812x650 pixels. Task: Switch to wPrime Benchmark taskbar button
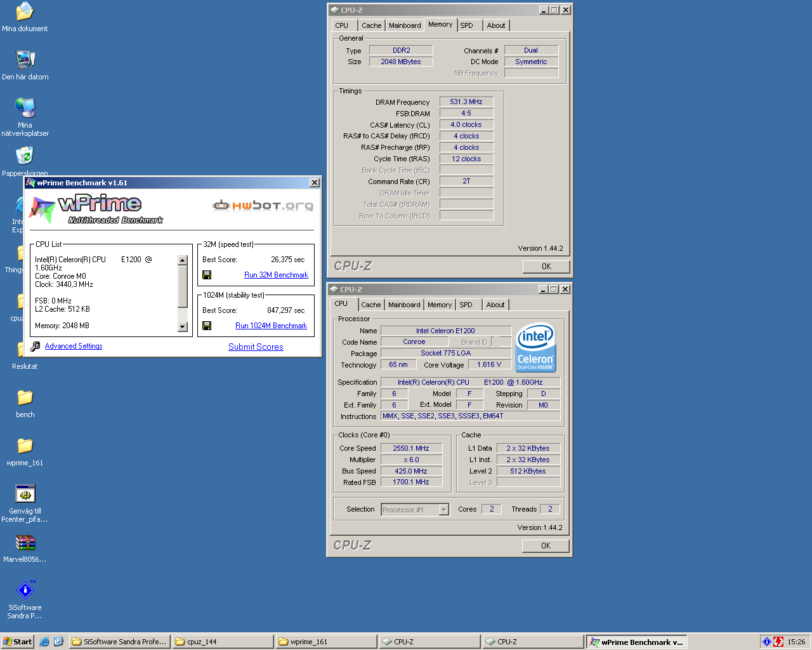(636, 642)
